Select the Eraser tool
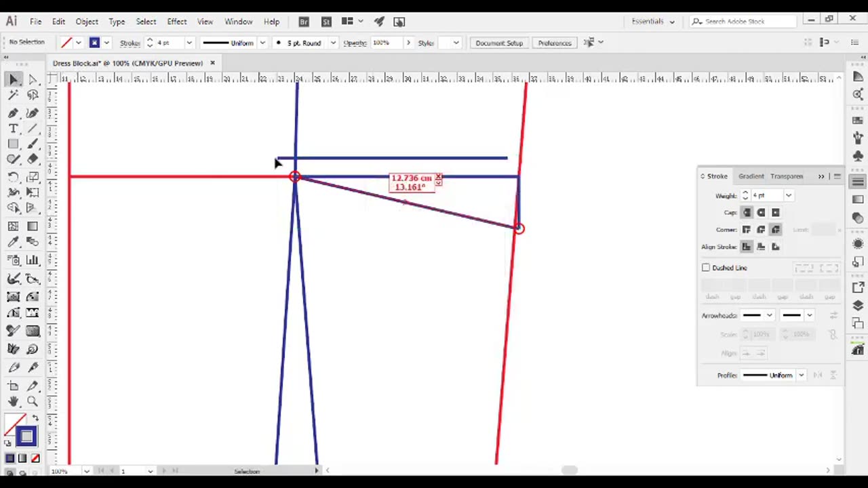The image size is (868, 488). click(33, 159)
